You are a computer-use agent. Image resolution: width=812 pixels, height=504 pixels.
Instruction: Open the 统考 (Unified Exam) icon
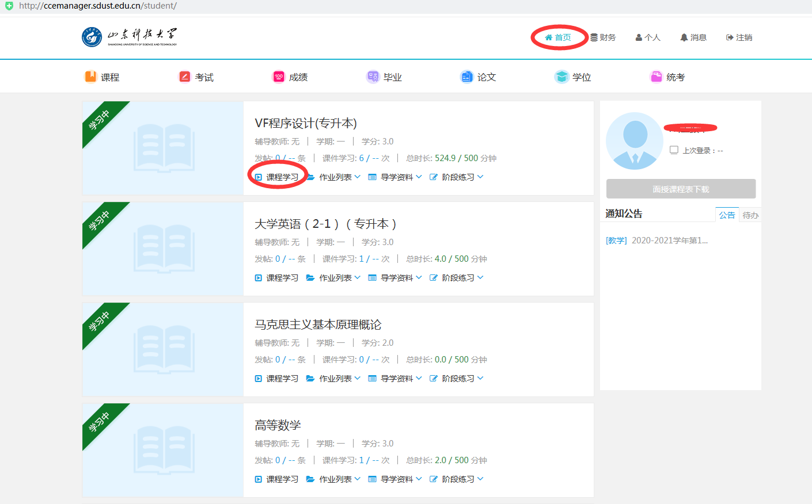(656, 76)
